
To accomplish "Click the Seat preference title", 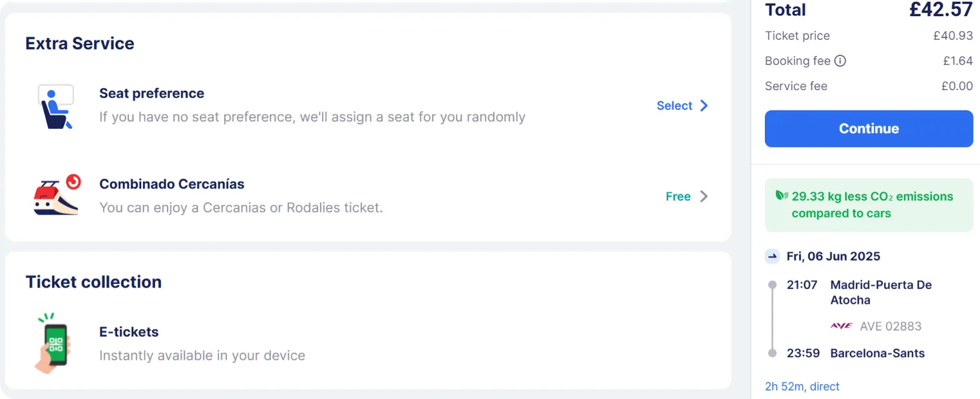I will pyautogui.click(x=151, y=93).
